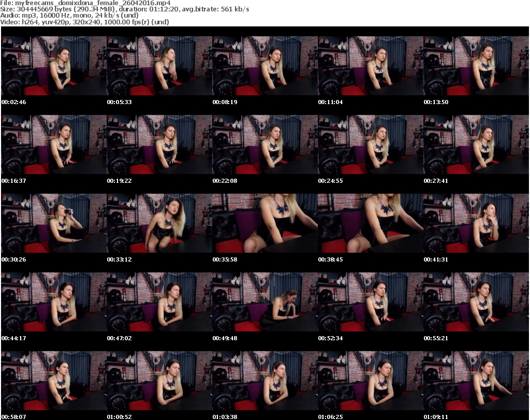Click the thumbnail frame timestamped 01:06:25
The image size is (530, 420).
coord(371,381)
